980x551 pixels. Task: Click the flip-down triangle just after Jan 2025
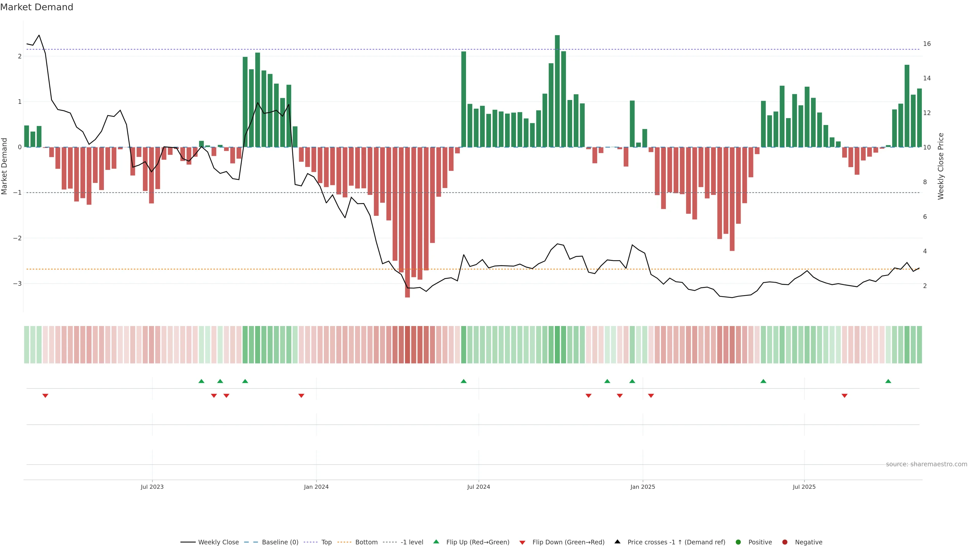click(651, 396)
